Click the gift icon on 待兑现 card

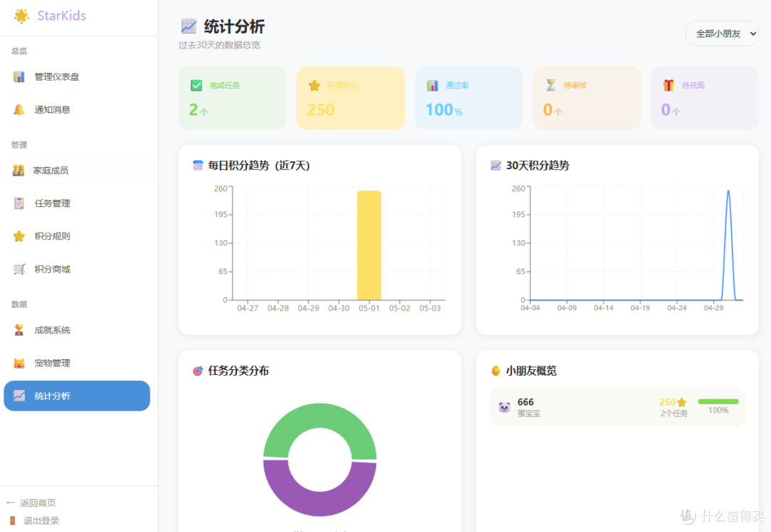[669, 86]
